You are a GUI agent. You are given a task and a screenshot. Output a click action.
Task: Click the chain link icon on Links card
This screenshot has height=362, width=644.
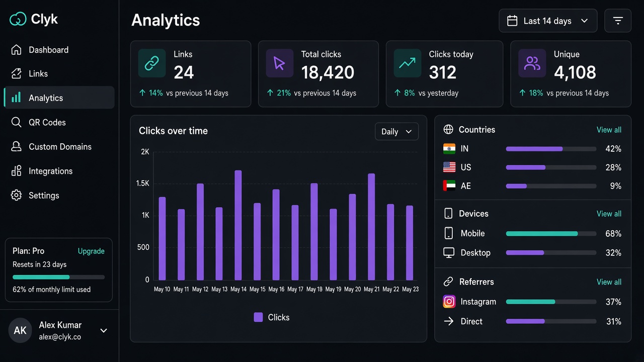point(152,63)
